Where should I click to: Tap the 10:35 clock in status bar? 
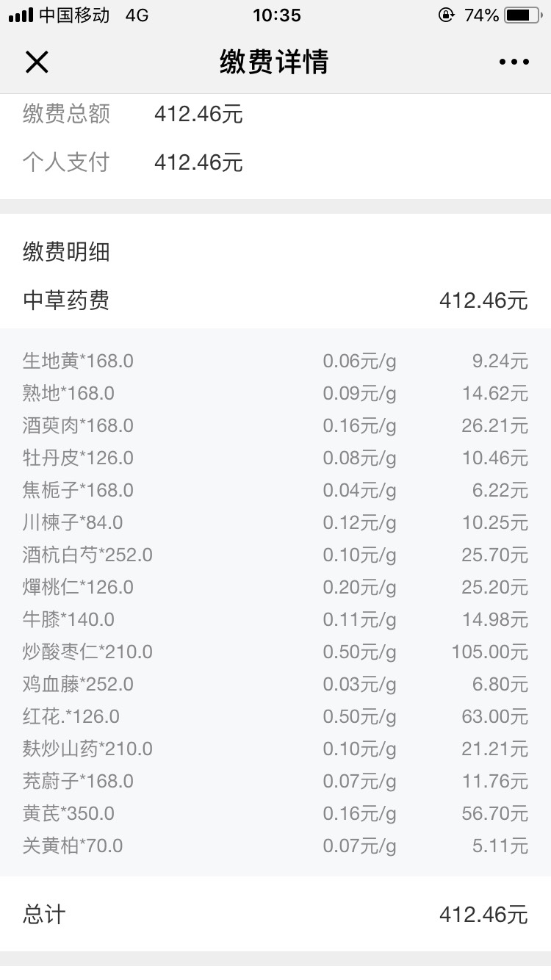tap(276, 15)
